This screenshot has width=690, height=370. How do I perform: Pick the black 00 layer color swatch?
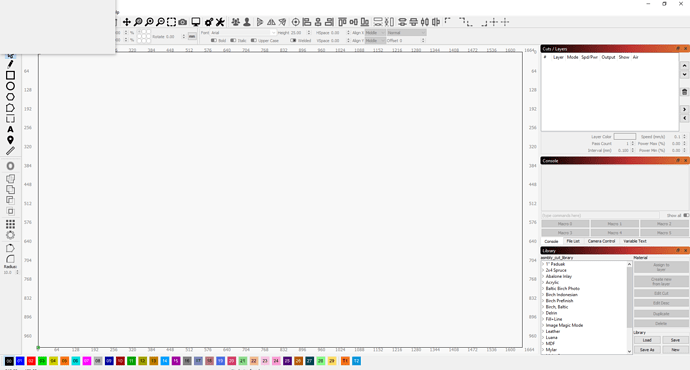coord(9,361)
